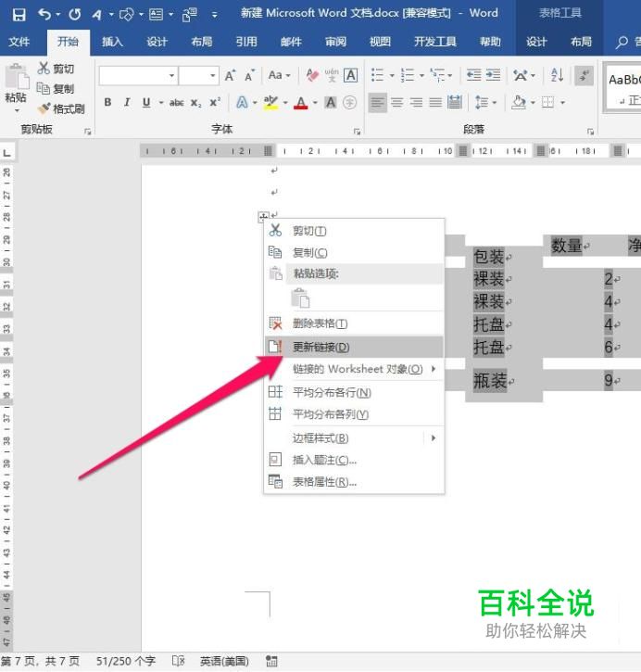
Task: Apply the yellow text highlight color
Action: pyautogui.click(x=270, y=103)
